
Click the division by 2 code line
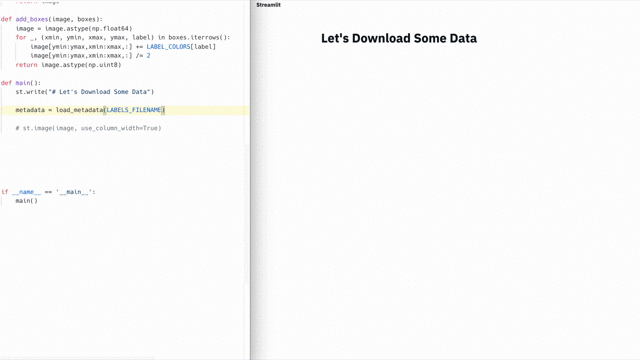tap(90, 56)
